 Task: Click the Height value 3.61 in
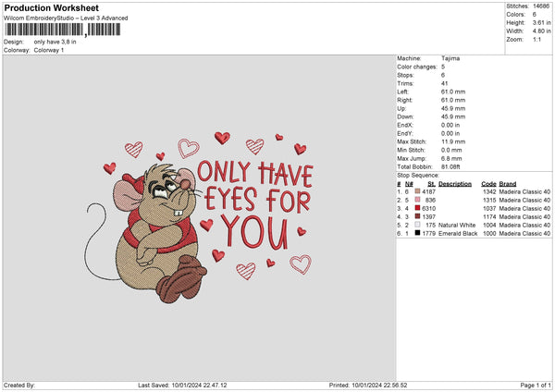(541, 22)
